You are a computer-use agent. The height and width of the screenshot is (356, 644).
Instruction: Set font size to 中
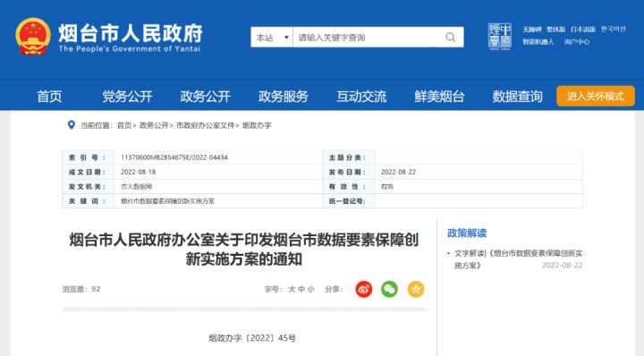point(301,289)
